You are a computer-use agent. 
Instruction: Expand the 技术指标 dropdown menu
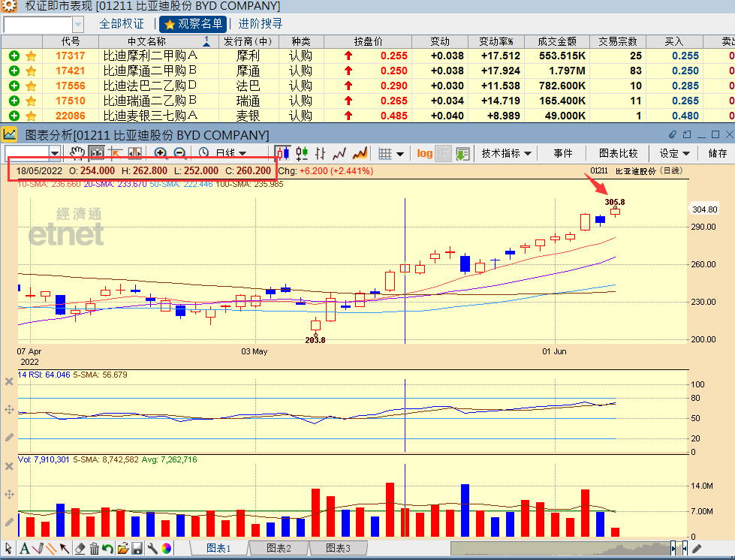(506, 153)
